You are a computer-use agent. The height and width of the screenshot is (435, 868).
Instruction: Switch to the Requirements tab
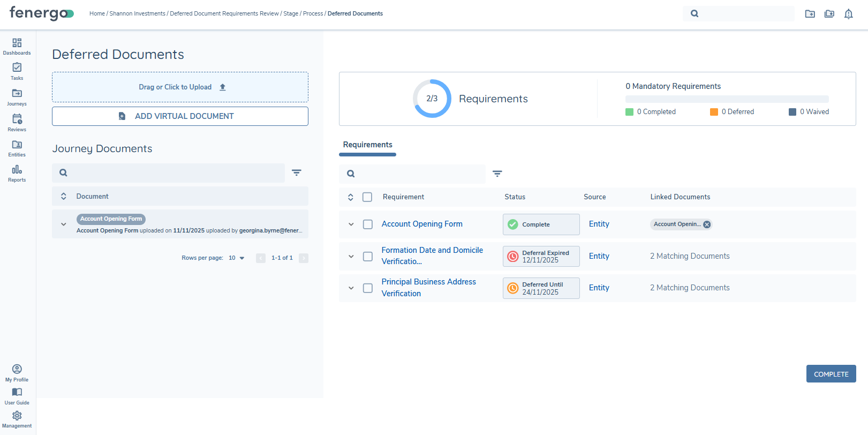[x=367, y=145]
